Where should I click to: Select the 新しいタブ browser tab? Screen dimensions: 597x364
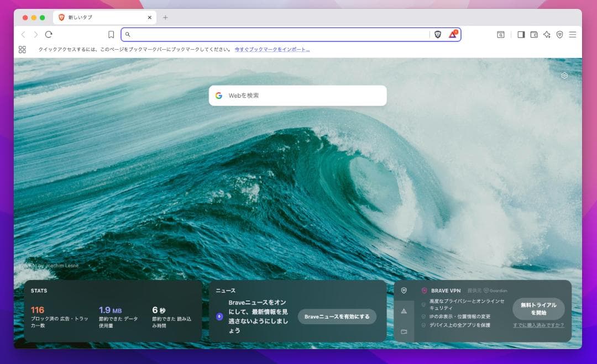(x=102, y=17)
